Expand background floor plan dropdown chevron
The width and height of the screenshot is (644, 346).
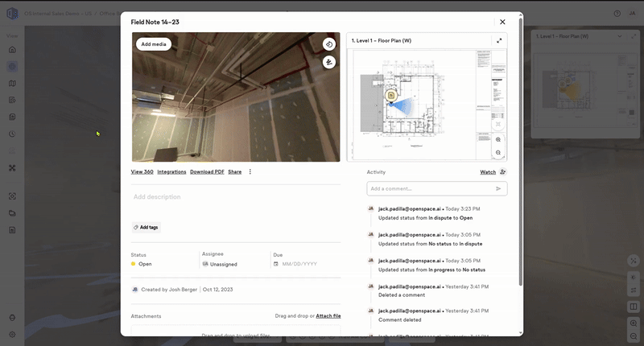619,36
